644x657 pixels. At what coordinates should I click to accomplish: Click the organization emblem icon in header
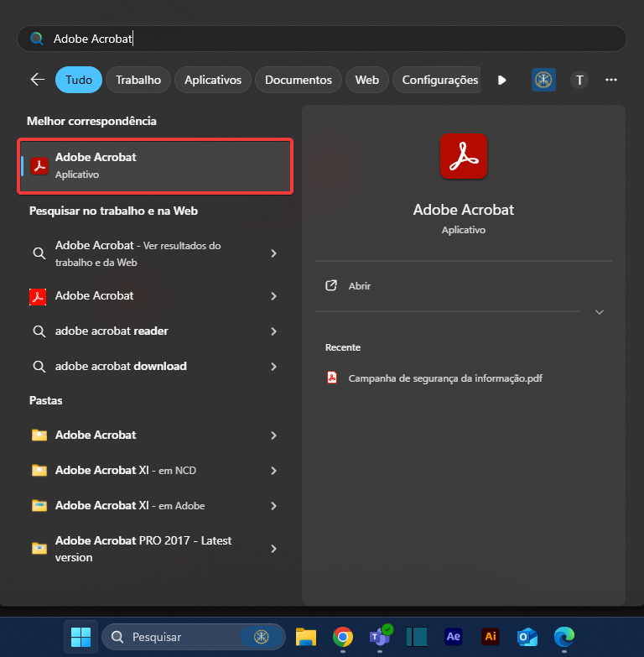pyautogui.click(x=543, y=80)
